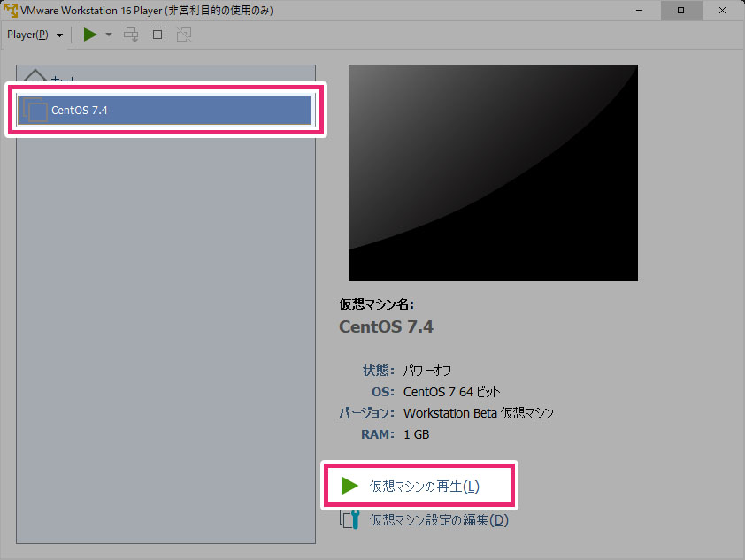745x560 pixels.
Task: Open the dropdown arrow beside the toolbar play button
Action: (109, 35)
